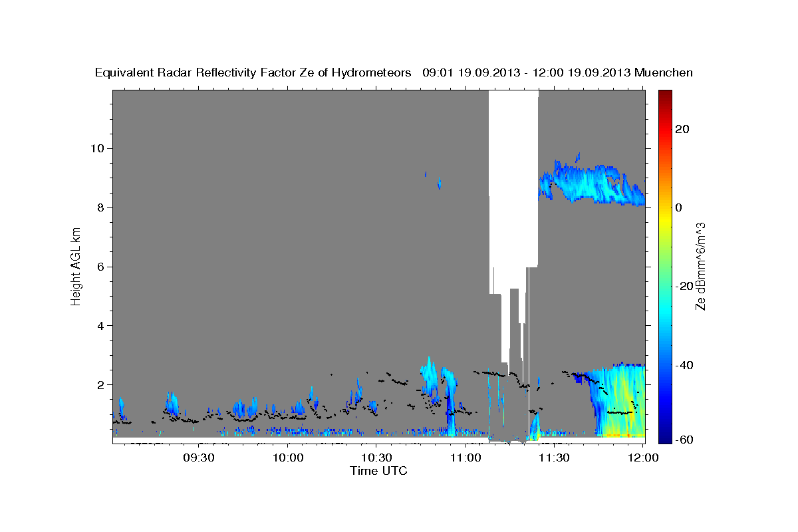Click the high cirrus cloud echo near 9 km

(592, 184)
